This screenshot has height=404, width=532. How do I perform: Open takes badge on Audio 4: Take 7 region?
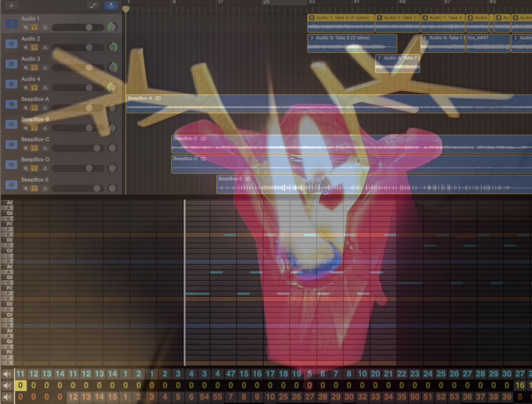(x=379, y=58)
